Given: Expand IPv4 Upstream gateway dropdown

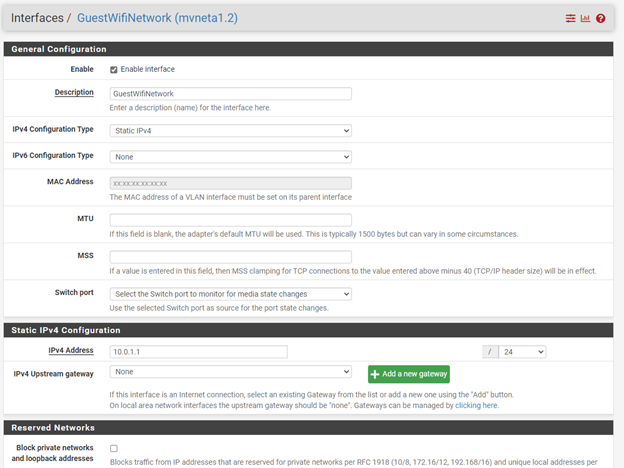Looking at the screenshot, I should tap(230, 372).
